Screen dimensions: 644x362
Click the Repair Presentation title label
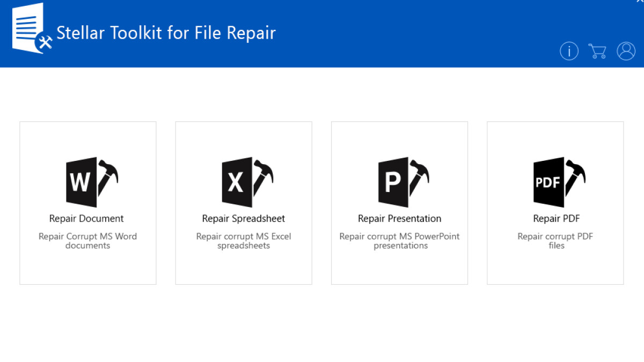pyautogui.click(x=399, y=218)
